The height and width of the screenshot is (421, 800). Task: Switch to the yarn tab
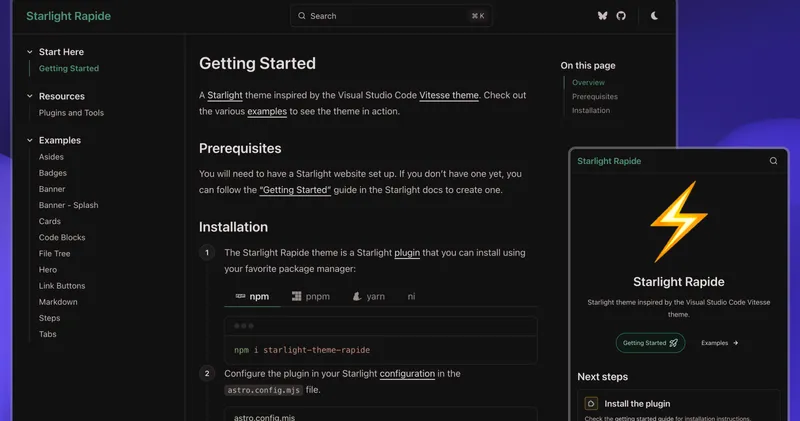click(x=368, y=296)
